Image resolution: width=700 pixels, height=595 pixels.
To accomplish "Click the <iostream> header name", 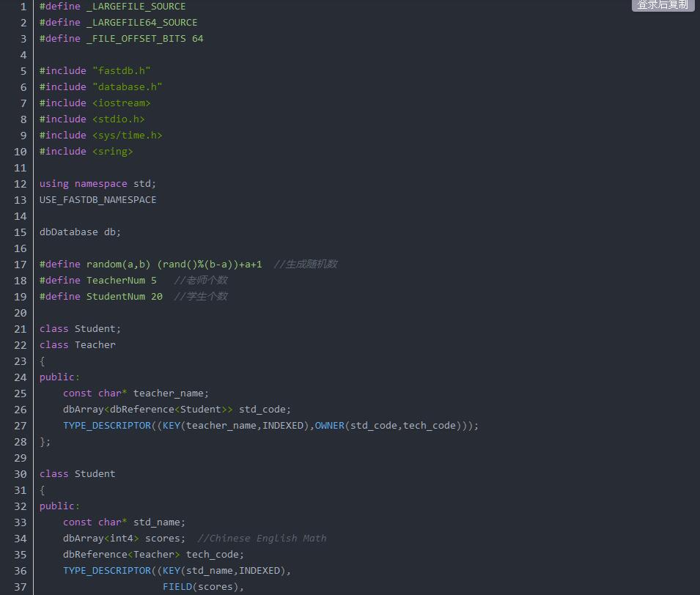I will pos(121,103).
